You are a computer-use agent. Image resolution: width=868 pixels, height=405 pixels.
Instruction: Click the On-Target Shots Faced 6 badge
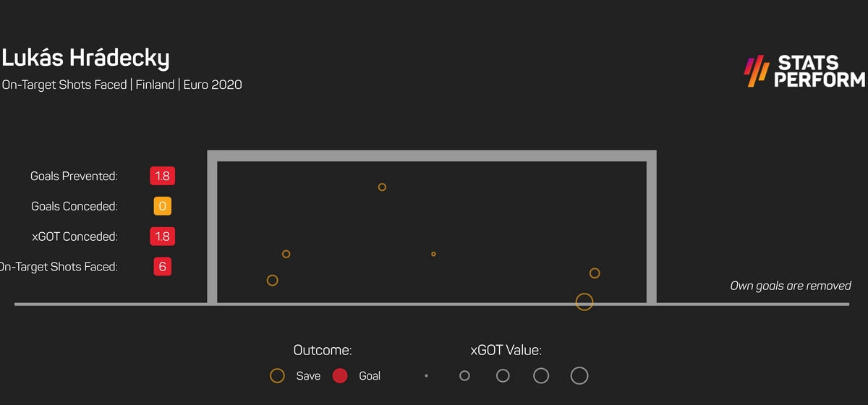[x=163, y=267]
